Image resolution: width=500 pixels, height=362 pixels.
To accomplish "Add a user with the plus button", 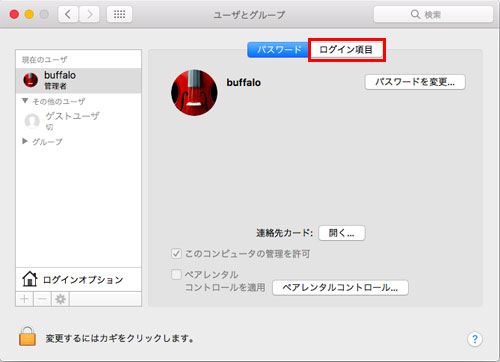I will tap(24, 299).
